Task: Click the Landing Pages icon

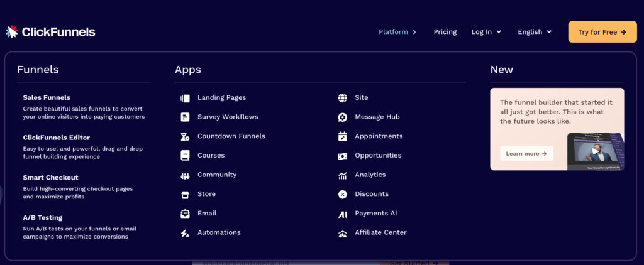Action: (x=186, y=98)
